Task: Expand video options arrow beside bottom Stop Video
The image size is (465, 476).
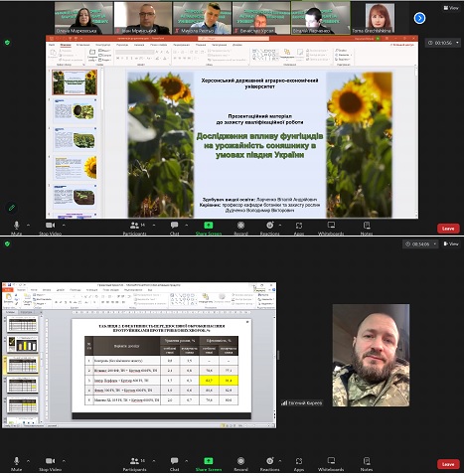Action: point(64,461)
